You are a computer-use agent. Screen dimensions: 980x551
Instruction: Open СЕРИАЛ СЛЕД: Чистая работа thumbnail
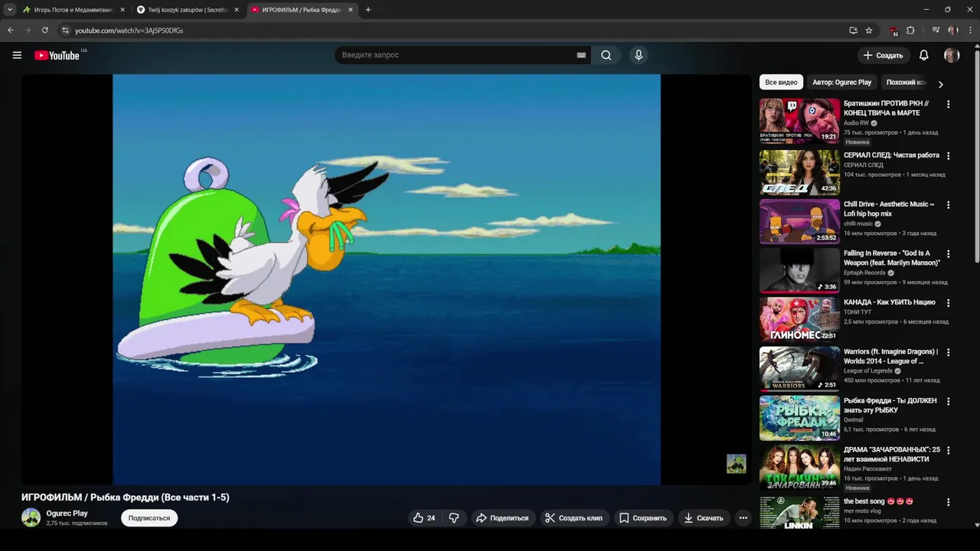(799, 171)
